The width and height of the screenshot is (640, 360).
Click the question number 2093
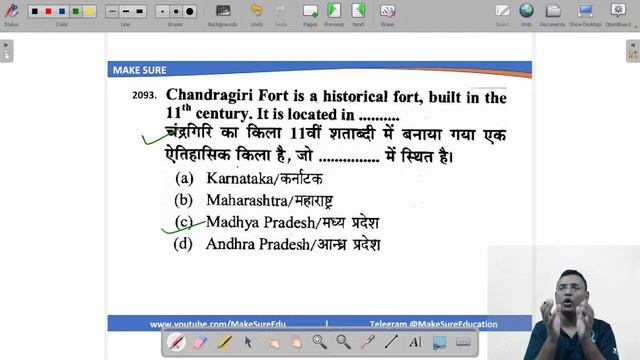pyautogui.click(x=144, y=95)
